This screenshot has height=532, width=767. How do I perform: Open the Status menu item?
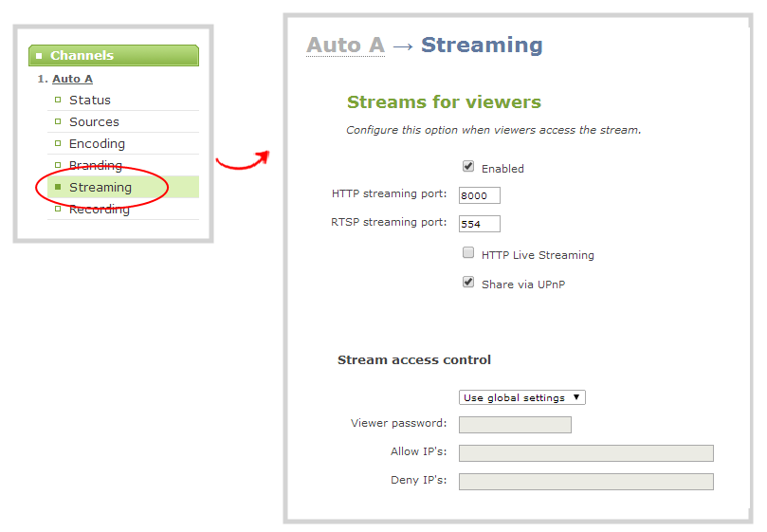pos(89,100)
